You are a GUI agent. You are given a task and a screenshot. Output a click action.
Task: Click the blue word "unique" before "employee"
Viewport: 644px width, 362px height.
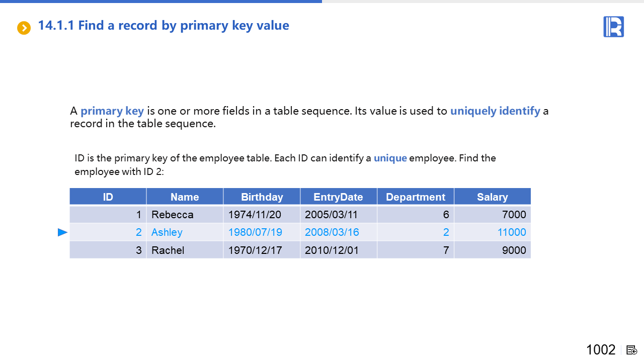tap(390, 158)
